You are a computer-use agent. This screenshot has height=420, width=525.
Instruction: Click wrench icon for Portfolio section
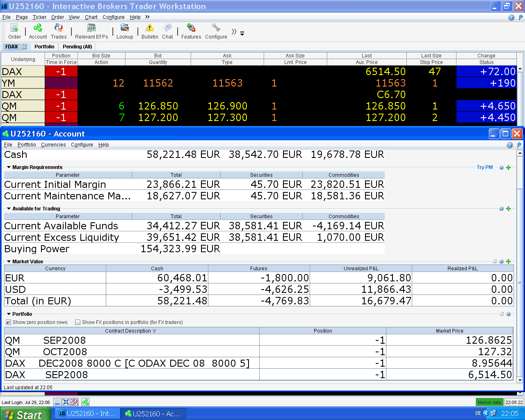coord(501,314)
